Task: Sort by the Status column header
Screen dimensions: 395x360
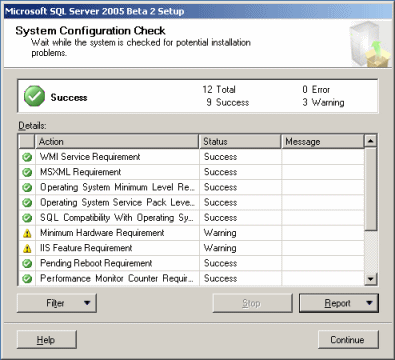Action: (240, 142)
